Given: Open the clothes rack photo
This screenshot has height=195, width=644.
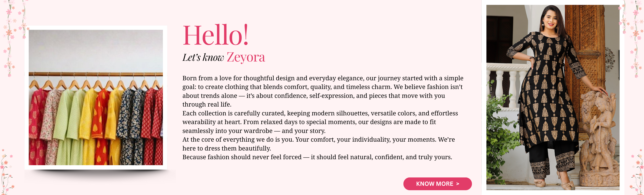Looking at the screenshot, I should (96, 97).
